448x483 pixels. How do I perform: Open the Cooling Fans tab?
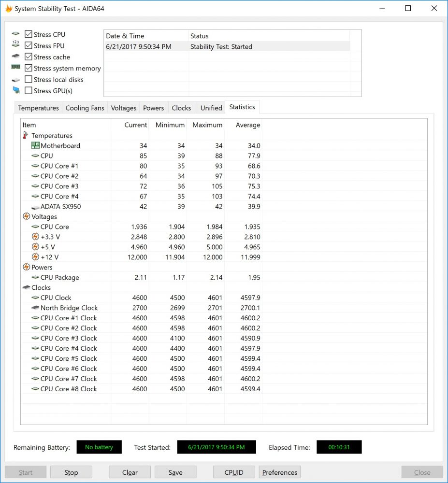coord(85,108)
